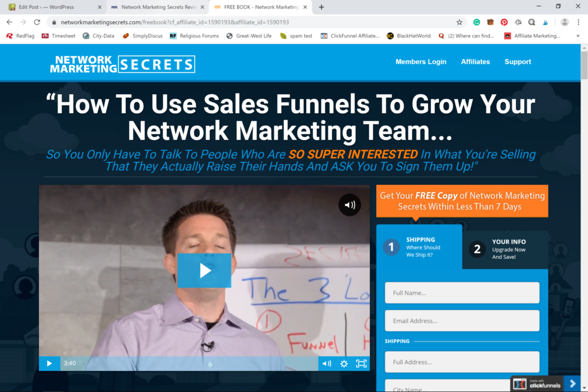Click the small play button in video bar

[x=49, y=363]
